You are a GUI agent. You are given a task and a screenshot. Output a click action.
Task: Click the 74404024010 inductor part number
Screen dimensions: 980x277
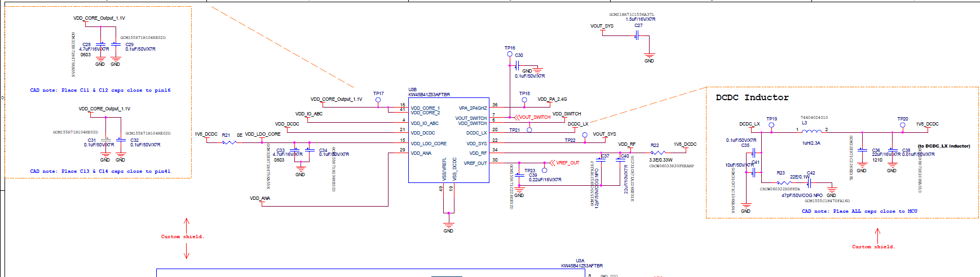coord(814,118)
